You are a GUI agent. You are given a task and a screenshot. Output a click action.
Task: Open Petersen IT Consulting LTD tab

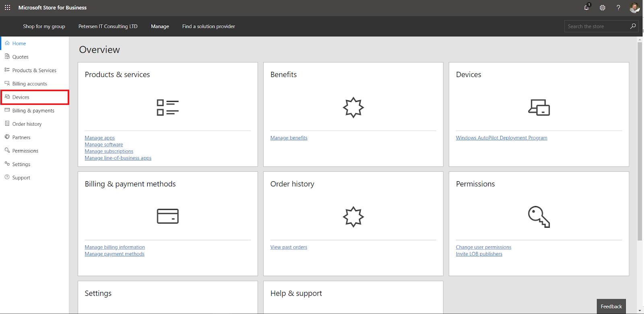pos(108,27)
